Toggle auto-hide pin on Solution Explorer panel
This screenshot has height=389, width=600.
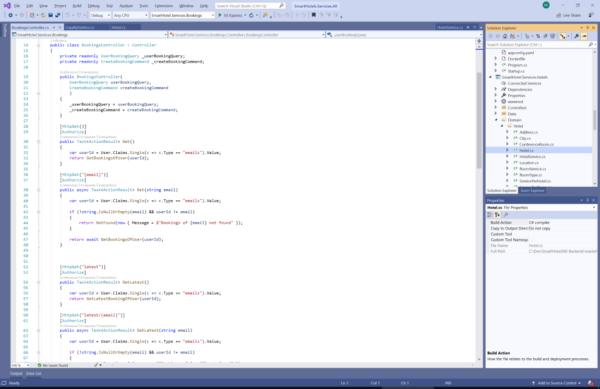click(x=587, y=28)
